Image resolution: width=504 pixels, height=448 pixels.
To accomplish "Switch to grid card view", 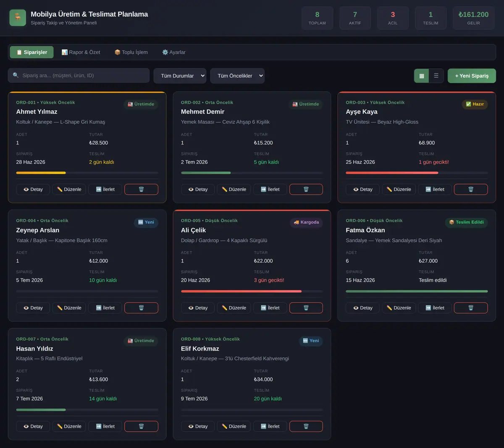I will tap(421, 76).
